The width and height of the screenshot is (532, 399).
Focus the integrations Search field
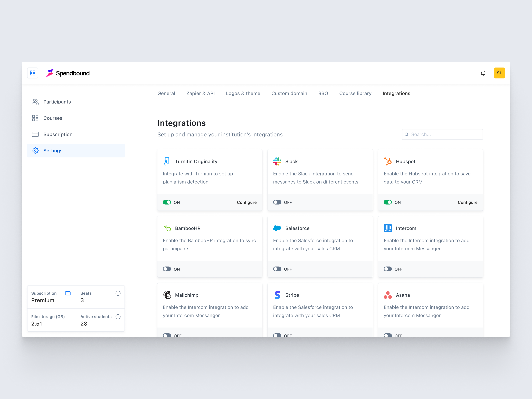point(442,134)
